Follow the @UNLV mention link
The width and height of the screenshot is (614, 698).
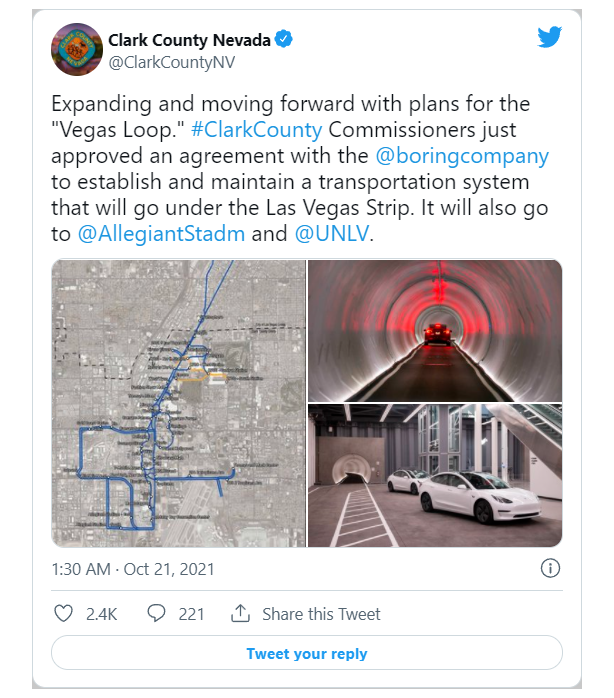click(x=332, y=234)
